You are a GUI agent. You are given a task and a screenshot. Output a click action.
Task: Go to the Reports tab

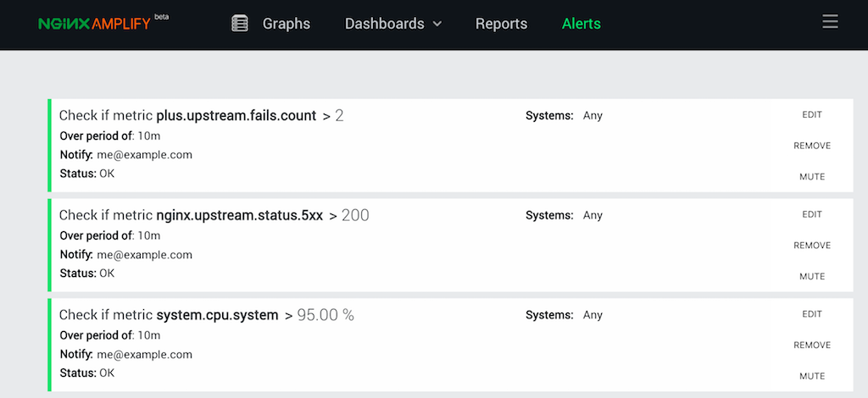tap(501, 24)
